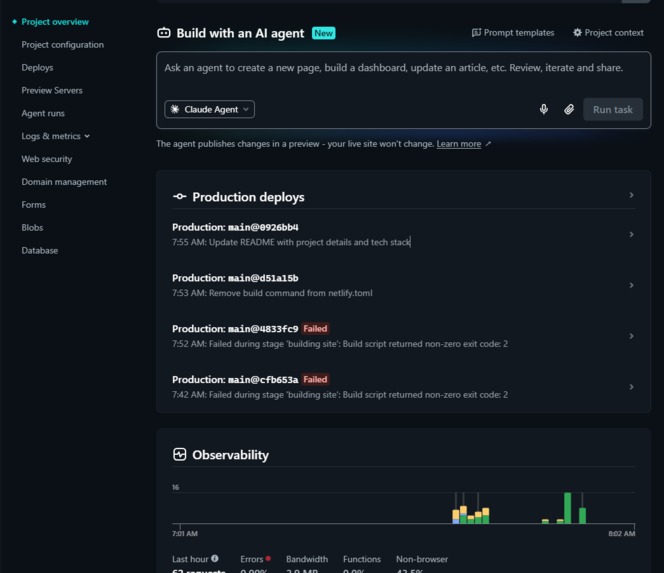Screen dimensions: 664x573
Task: Follow the Learn more link
Action: point(459,144)
